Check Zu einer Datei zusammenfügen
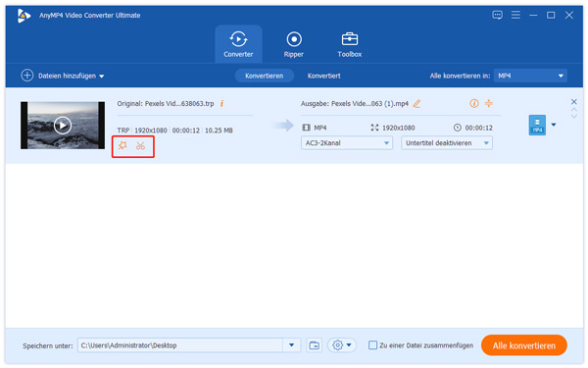The width and height of the screenshot is (588, 368). (372, 345)
